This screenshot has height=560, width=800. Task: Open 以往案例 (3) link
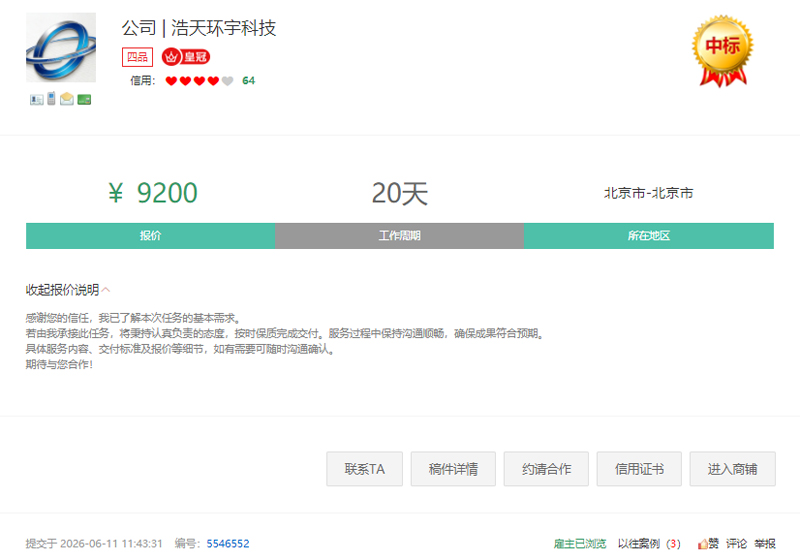pos(649,544)
